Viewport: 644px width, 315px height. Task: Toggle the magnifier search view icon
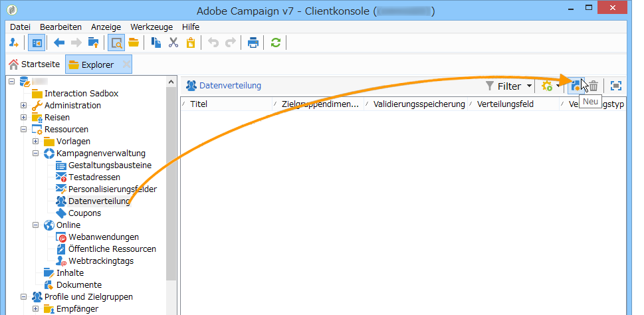pyautogui.click(x=116, y=43)
